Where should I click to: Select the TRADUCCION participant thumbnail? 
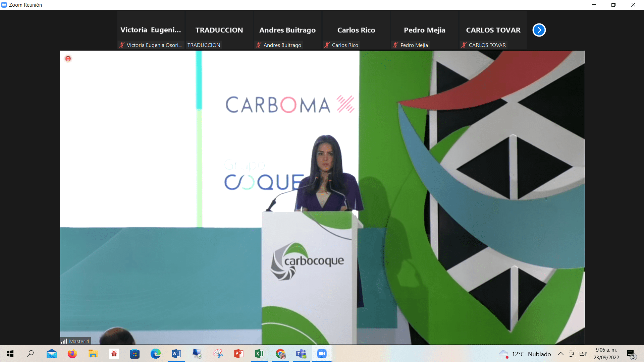pos(219,30)
